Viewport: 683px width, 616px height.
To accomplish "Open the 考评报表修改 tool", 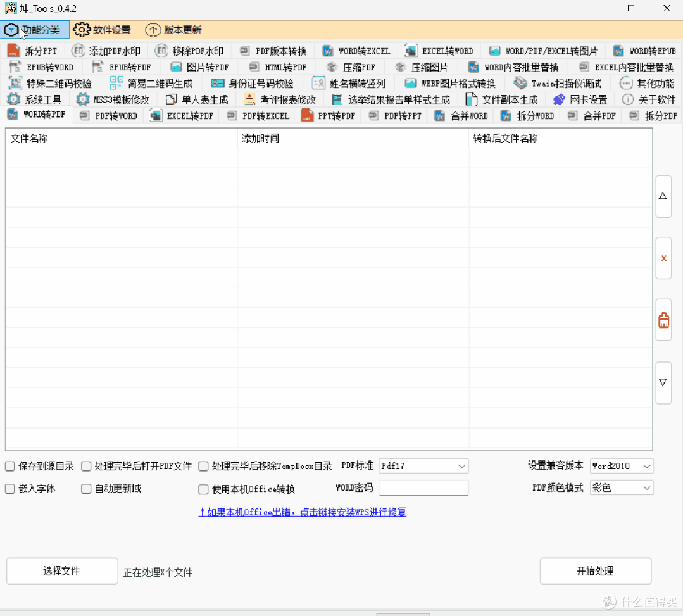I will [x=280, y=99].
